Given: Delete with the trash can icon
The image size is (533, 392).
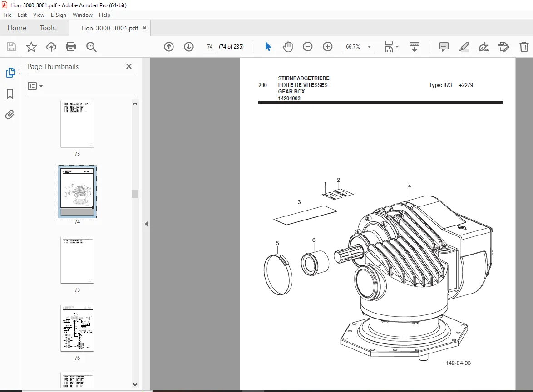Looking at the screenshot, I should pos(524,47).
